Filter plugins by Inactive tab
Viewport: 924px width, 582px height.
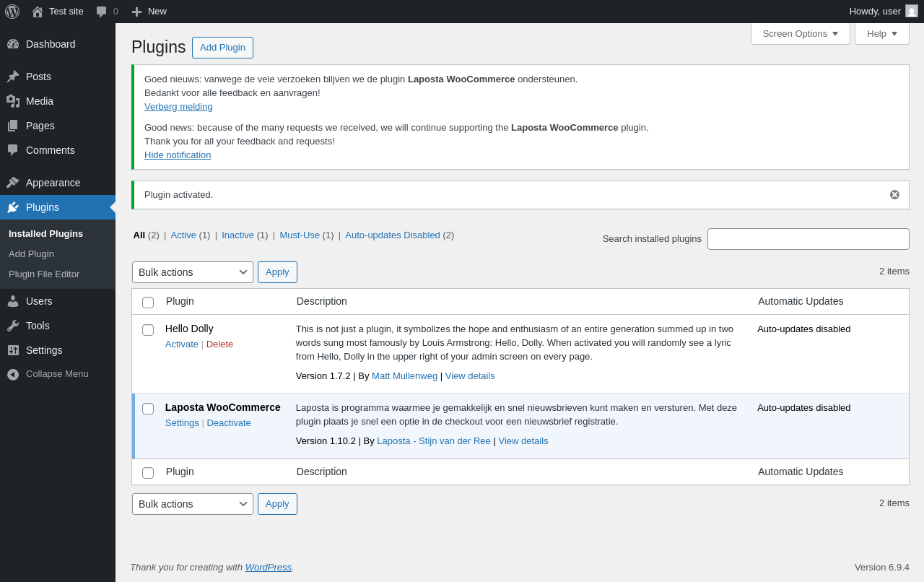237,235
